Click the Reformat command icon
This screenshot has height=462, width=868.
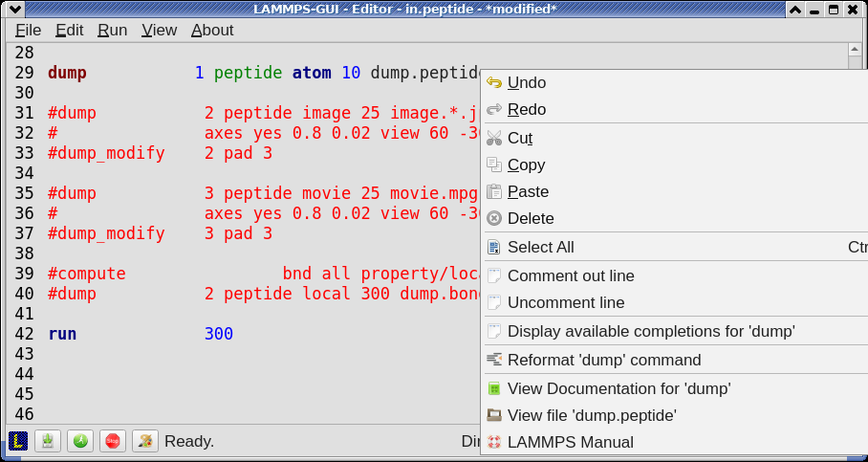(x=494, y=360)
